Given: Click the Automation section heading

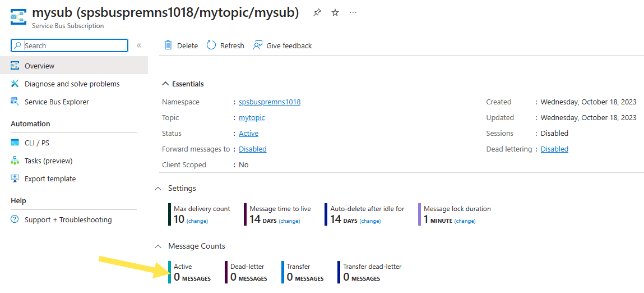Looking at the screenshot, I should 30,124.
